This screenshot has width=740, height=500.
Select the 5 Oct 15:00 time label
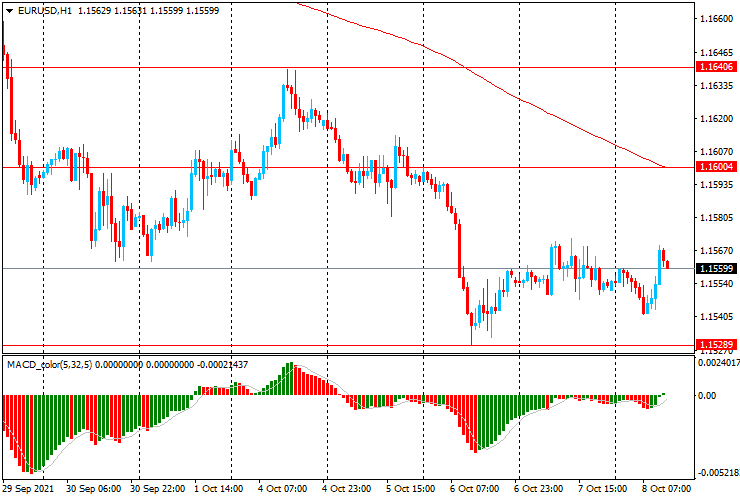411,488
